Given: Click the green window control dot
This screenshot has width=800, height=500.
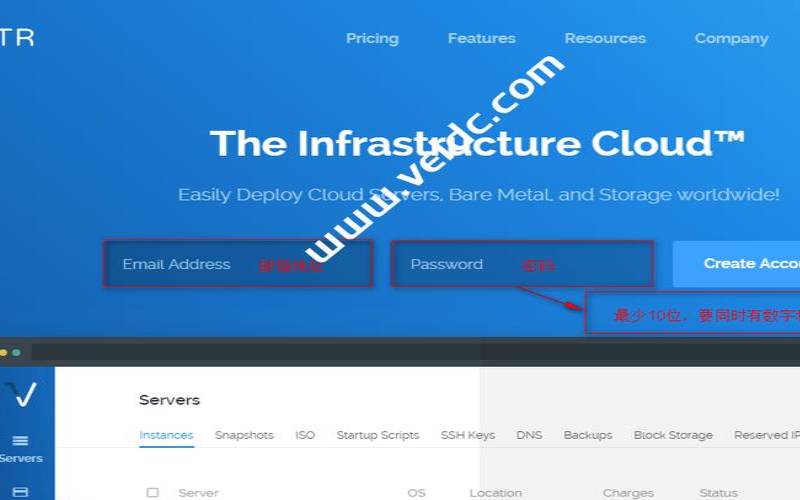Looking at the screenshot, I should point(16,353).
